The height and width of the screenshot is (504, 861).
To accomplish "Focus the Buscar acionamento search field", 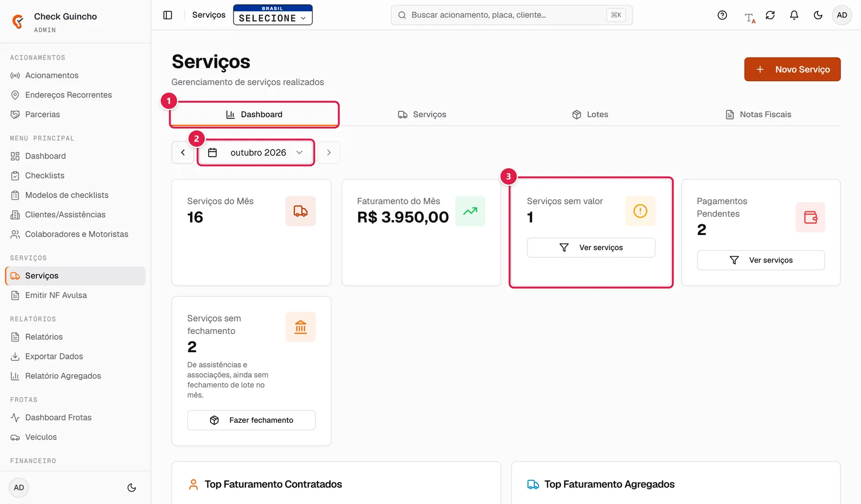I will pos(511,15).
